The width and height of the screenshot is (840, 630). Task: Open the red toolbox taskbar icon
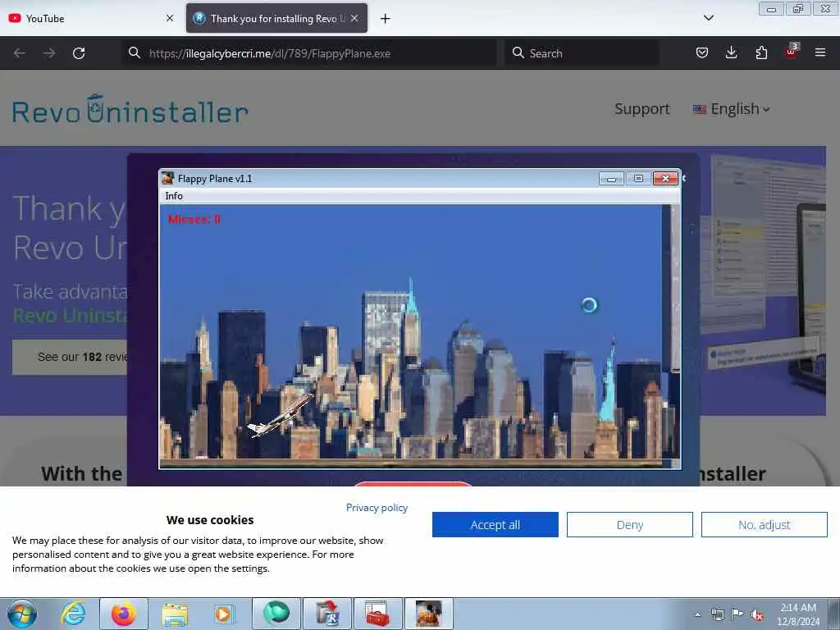point(377,614)
